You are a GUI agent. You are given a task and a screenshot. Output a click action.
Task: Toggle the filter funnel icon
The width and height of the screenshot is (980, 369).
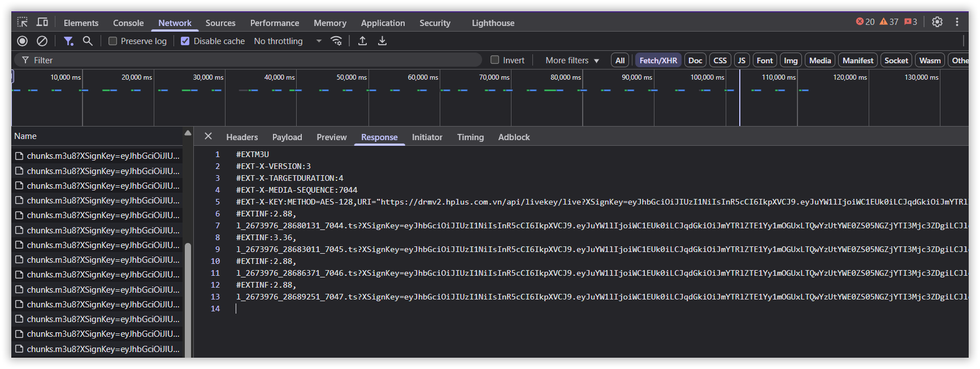(68, 41)
